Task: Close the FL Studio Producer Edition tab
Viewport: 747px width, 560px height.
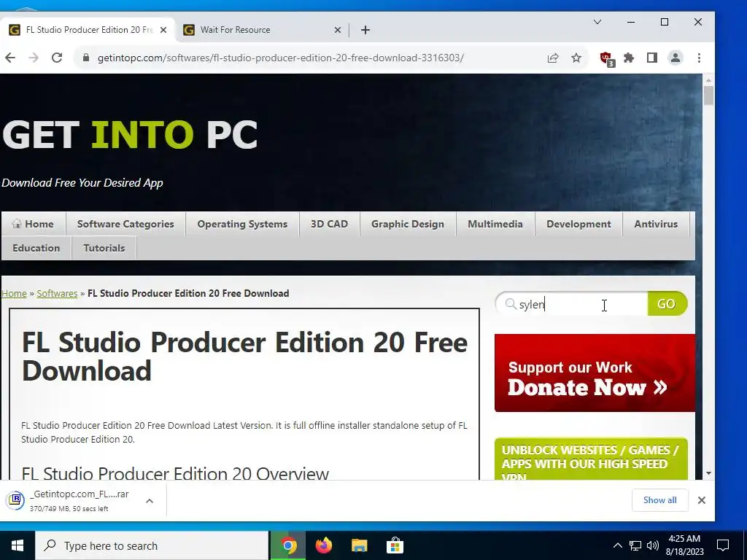Action: (163, 30)
